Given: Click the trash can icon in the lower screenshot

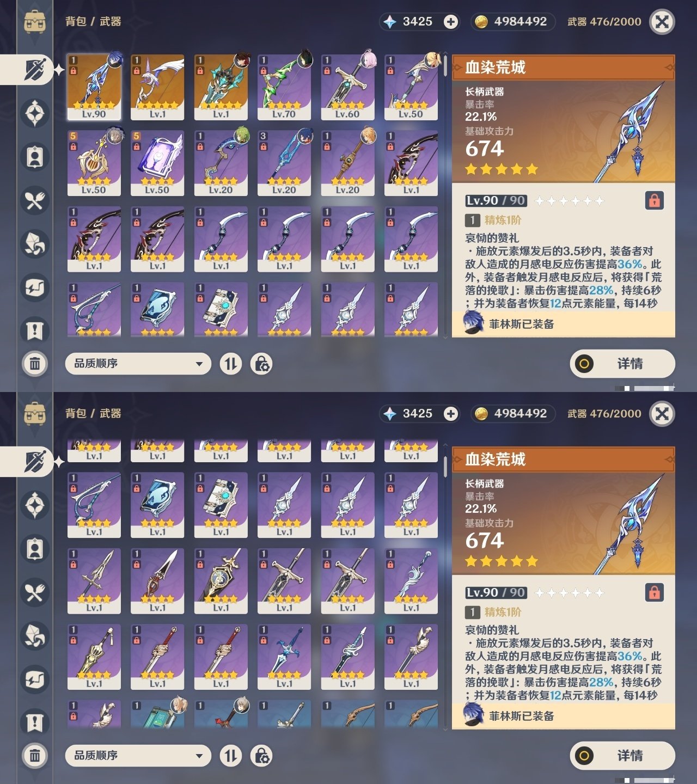Looking at the screenshot, I should coord(35,756).
